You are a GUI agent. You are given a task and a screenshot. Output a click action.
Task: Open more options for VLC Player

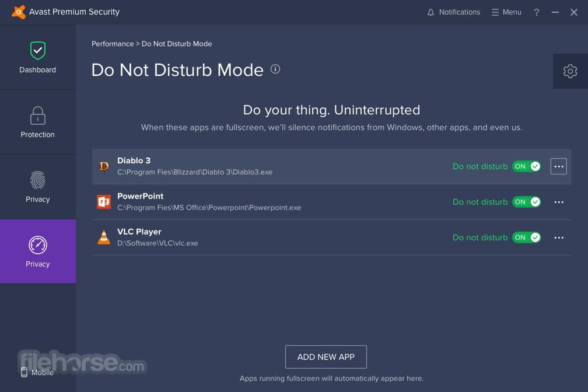click(x=559, y=238)
